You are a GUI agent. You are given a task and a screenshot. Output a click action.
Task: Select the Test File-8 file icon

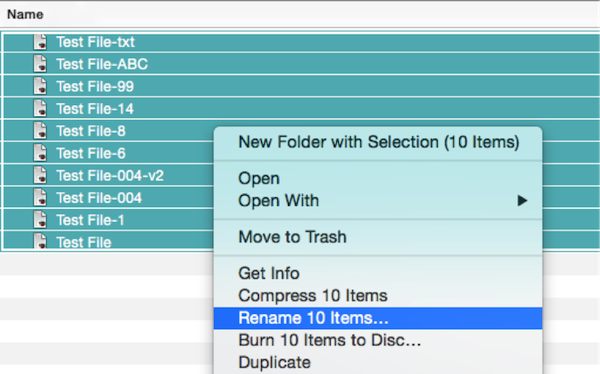tap(40, 131)
